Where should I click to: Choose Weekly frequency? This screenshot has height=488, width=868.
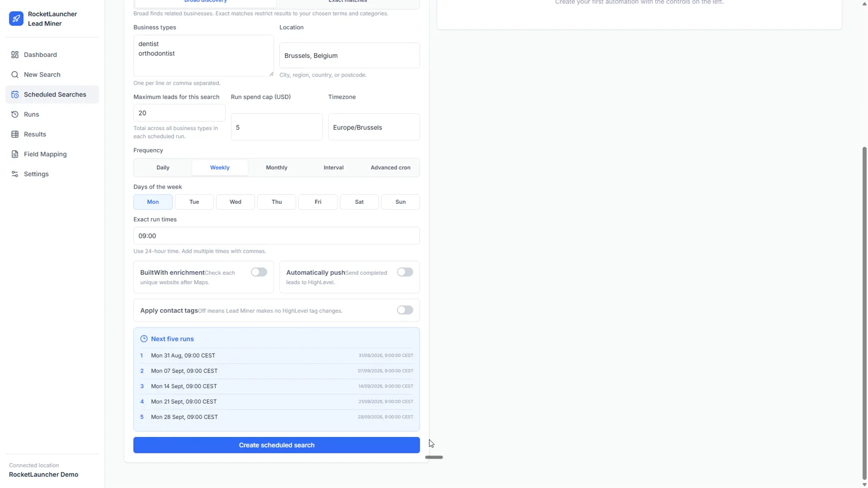(220, 168)
